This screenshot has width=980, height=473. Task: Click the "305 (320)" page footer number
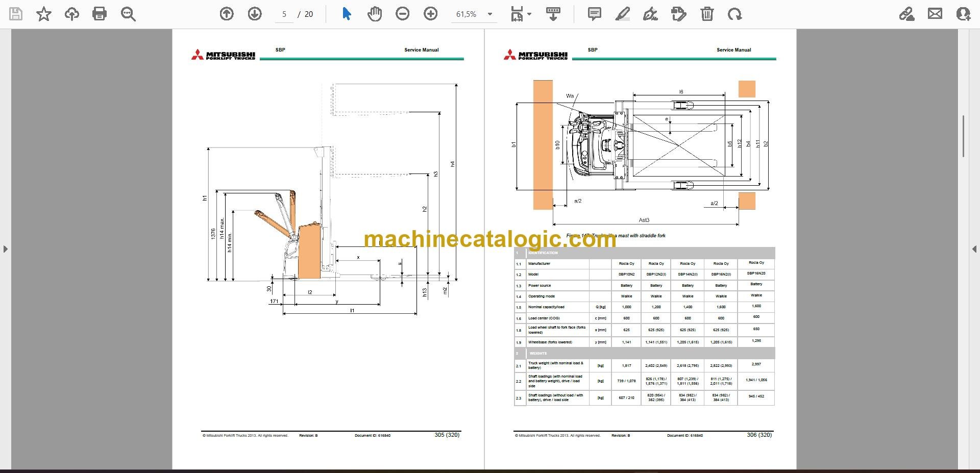click(x=447, y=435)
